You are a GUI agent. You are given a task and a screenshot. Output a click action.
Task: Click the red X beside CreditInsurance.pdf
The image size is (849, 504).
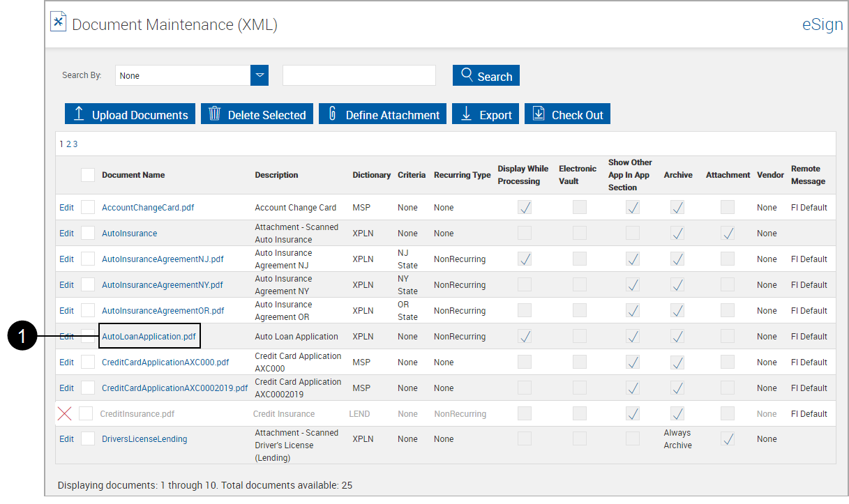tap(65, 413)
